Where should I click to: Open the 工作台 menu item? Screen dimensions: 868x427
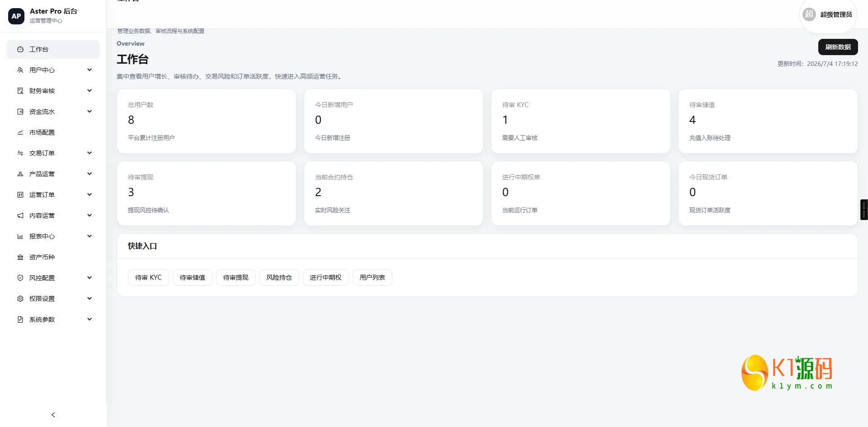coord(53,49)
